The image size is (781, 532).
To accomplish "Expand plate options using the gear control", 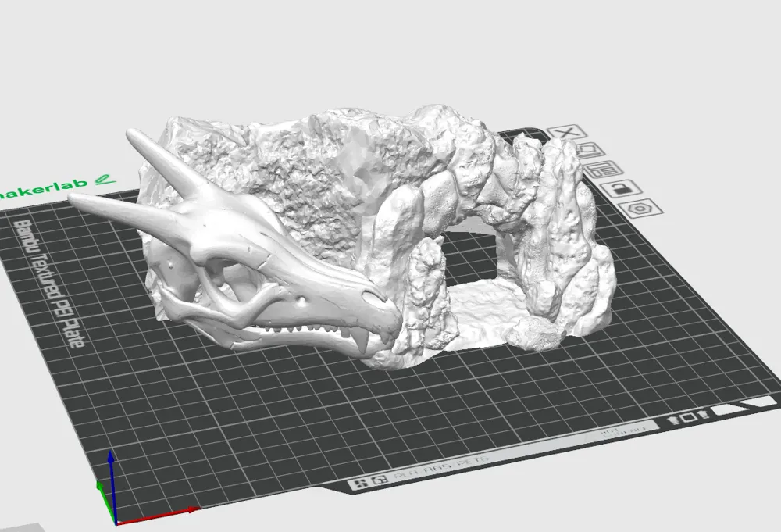I will 640,208.
